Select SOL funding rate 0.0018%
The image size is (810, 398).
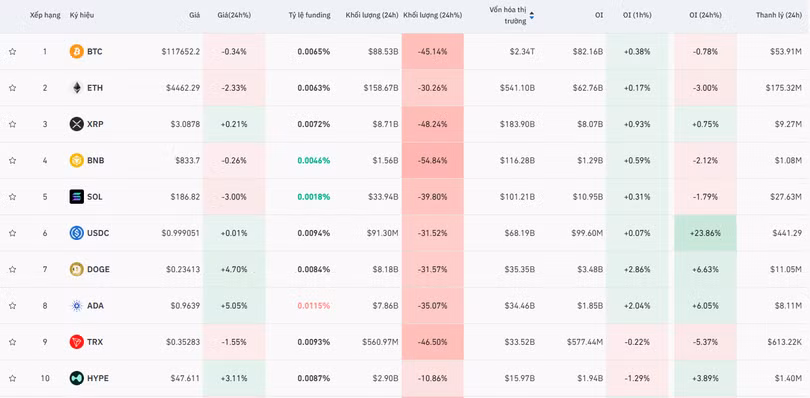coord(314,196)
